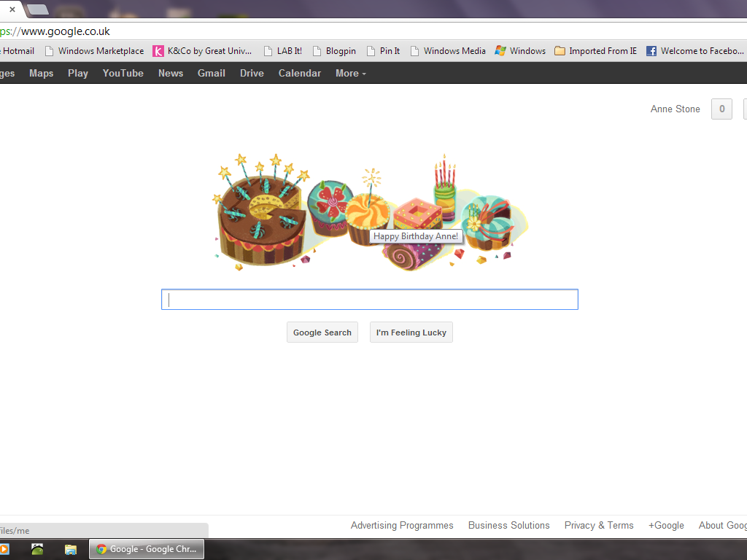Open the Windows Media bookmark
This screenshot has width=747, height=560.
[x=449, y=51]
